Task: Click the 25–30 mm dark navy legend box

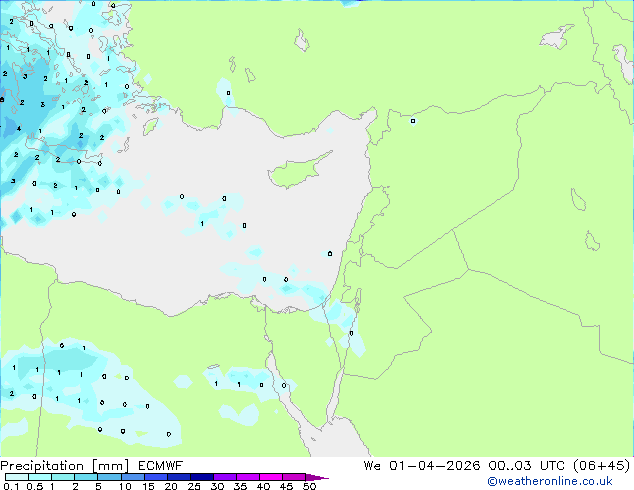Action: 202,477
